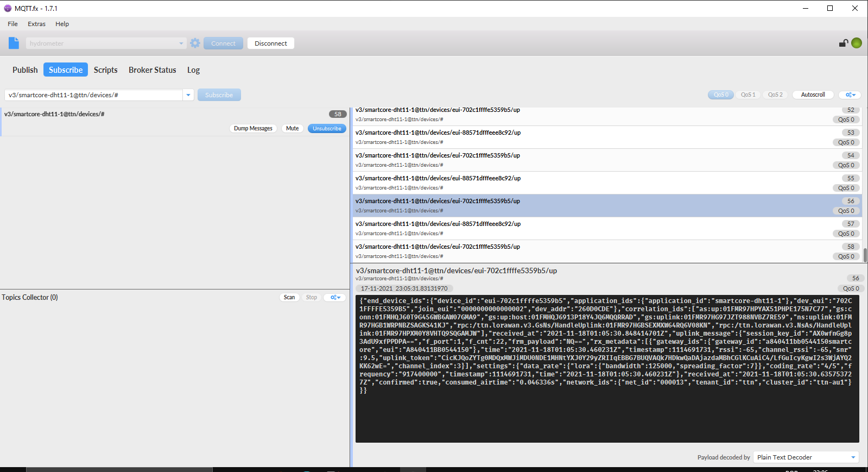Click the QoS 0 badge in message detail
The image size is (868, 472).
(851, 288)
